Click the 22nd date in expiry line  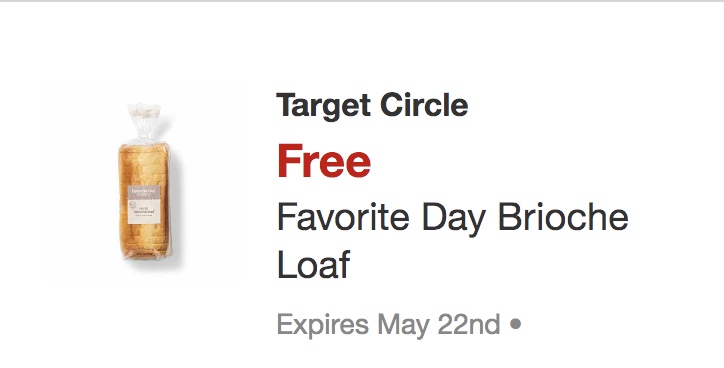tap(469, 324)
